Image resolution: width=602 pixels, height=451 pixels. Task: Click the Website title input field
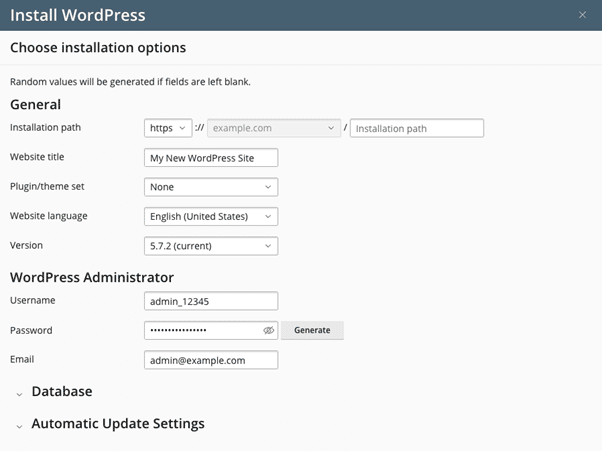point(211,158)
